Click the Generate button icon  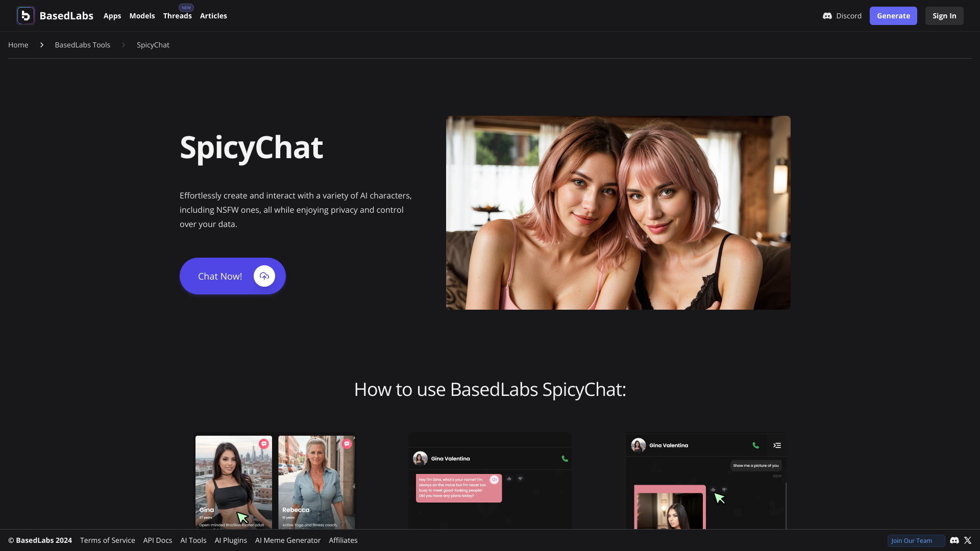pos(893,15)
